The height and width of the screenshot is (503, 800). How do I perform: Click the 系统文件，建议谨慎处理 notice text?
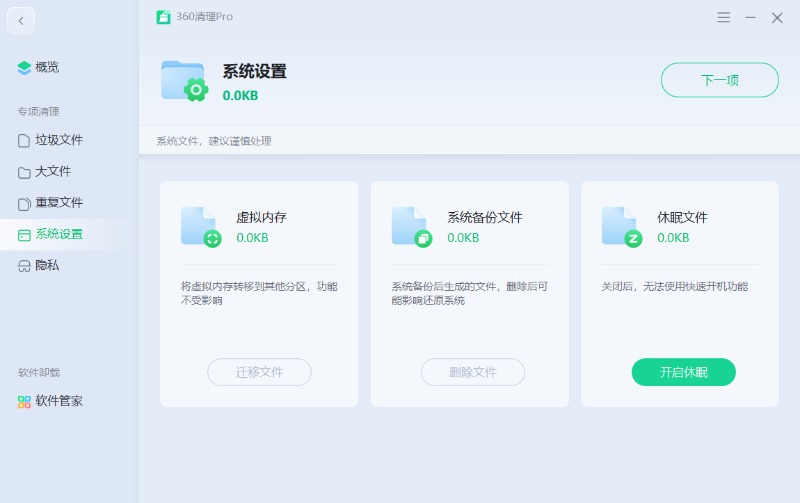[x=214, y=141]
